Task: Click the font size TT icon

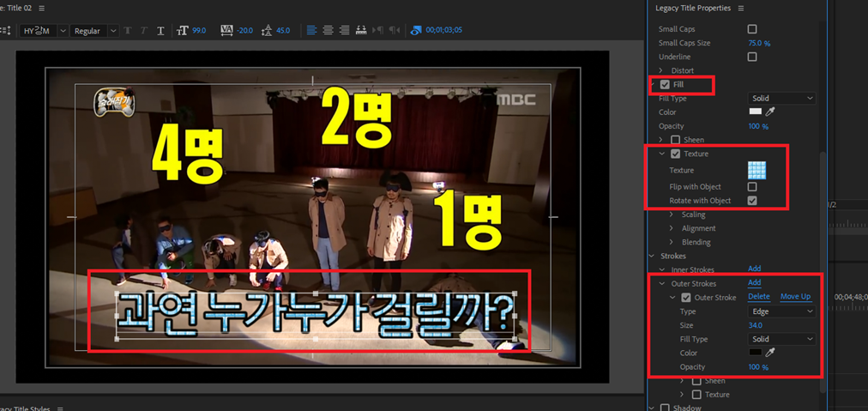Action: [x=182, y=31]
